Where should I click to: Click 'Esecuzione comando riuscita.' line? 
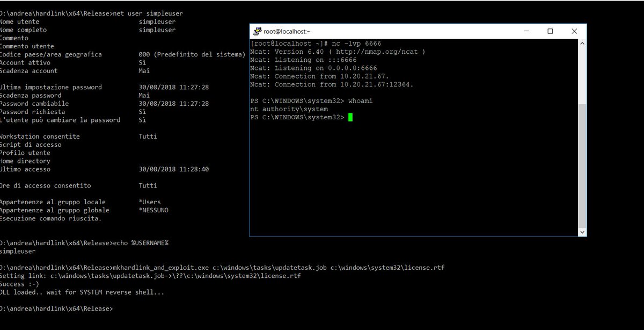[x=50, y=219]
